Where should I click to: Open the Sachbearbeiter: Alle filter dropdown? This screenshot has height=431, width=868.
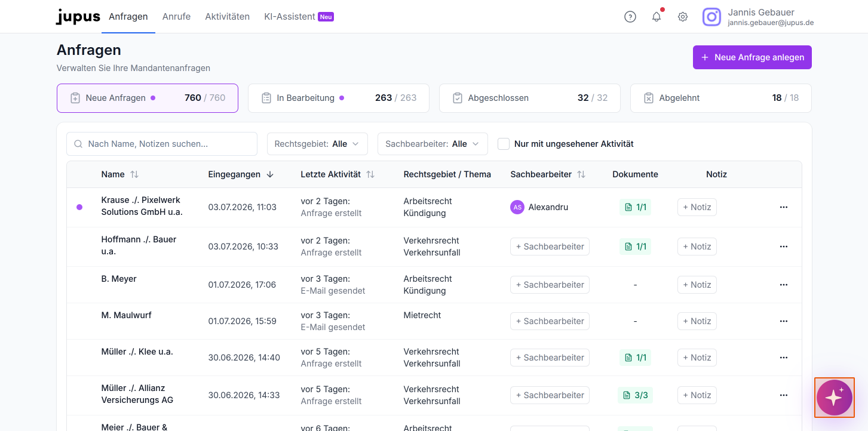click(433, 144)
